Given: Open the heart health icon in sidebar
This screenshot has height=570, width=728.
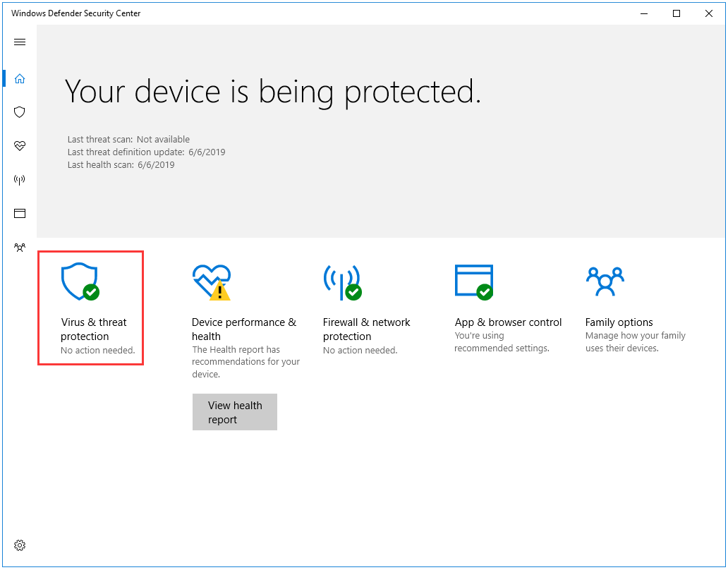Looking at the screenshot, I should click(20, 146).
